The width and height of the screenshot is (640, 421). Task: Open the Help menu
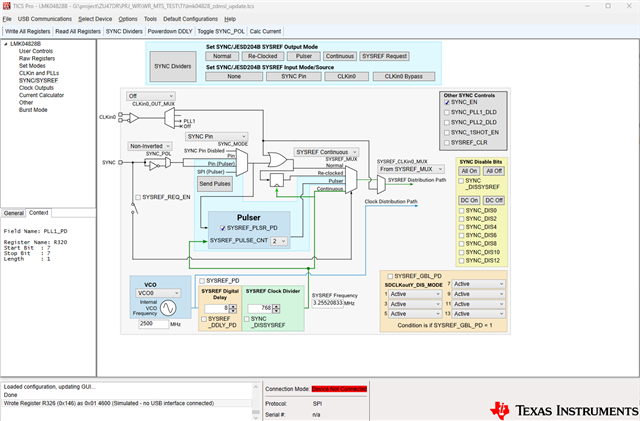click(230, 19)
